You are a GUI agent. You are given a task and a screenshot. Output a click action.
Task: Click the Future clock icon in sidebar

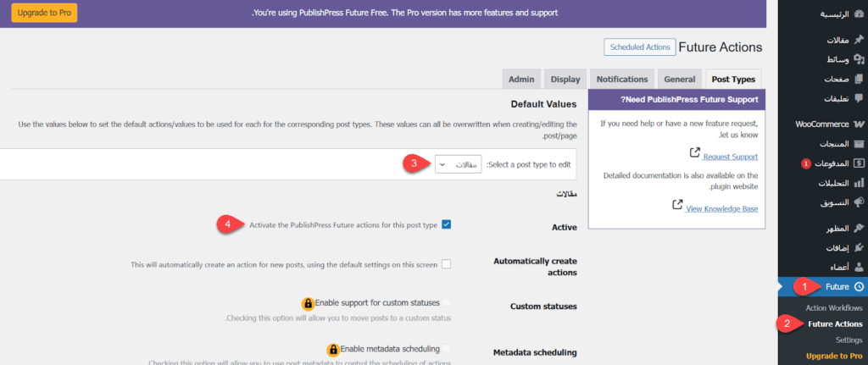coord(859,287)
